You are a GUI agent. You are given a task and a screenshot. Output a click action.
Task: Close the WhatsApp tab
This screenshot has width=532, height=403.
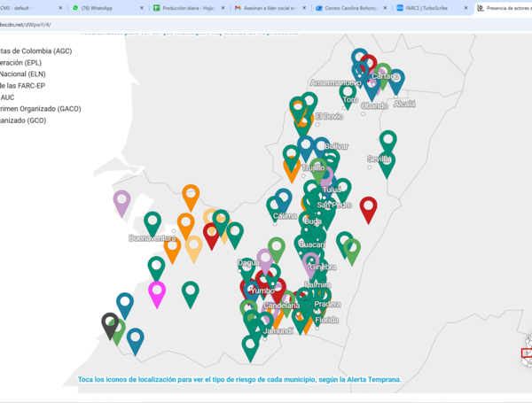point(142,8)
